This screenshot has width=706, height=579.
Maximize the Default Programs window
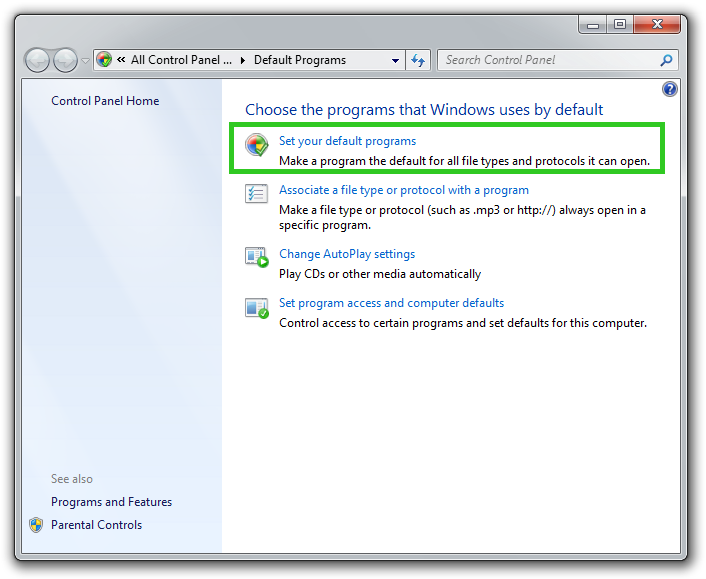(620, 24)
